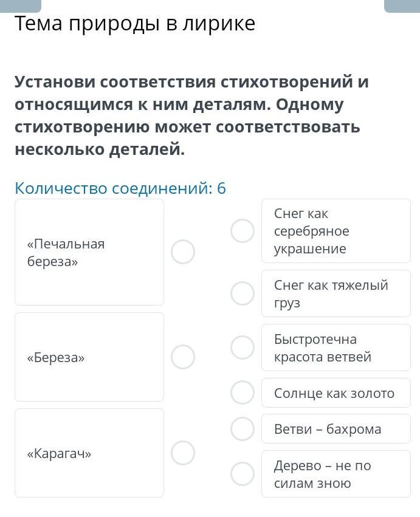Click the «Солнце как золото» detail card
This screenshot has width=420, height=517.
coord(336,393)
